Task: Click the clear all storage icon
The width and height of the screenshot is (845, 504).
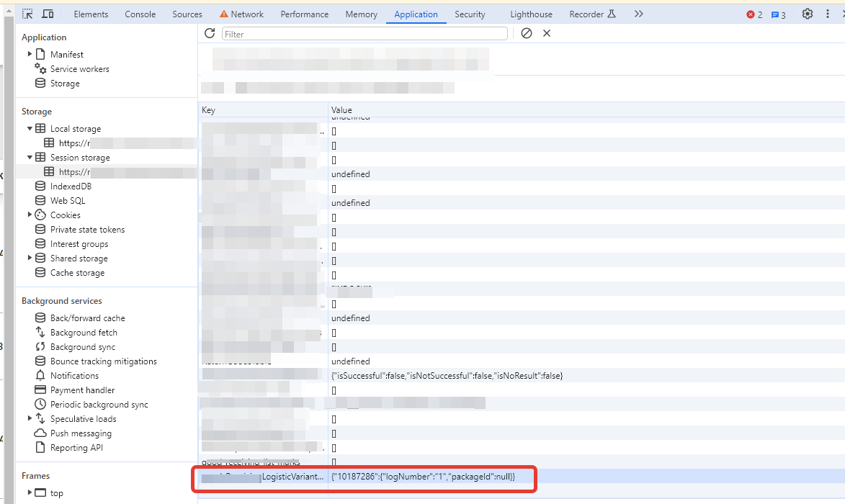Action: (x=527, y=33)
